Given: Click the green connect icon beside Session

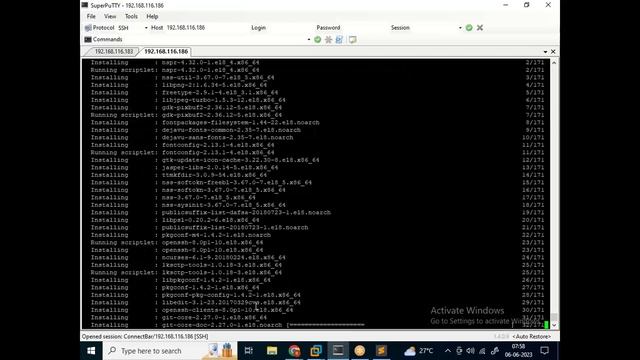Looking at the screenshot, I should (469, 28).
